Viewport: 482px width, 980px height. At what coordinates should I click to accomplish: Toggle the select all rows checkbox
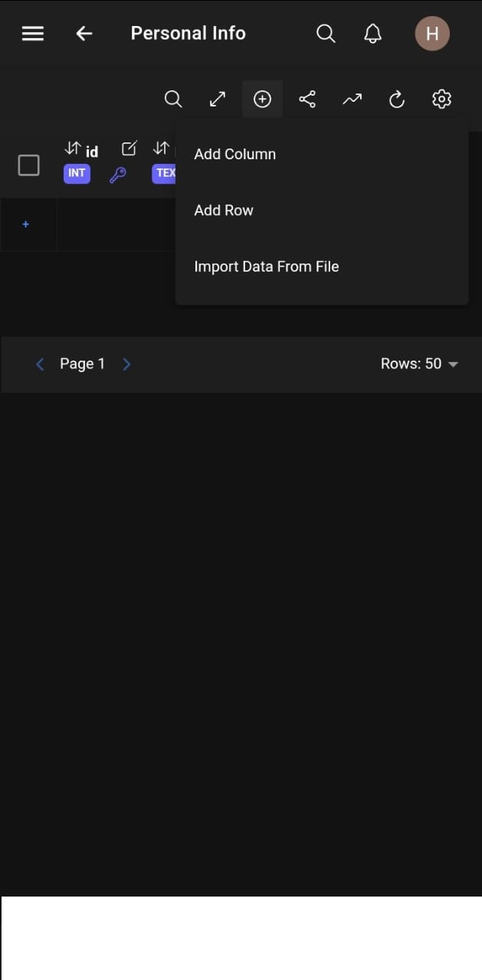click(x=28, y=165)
